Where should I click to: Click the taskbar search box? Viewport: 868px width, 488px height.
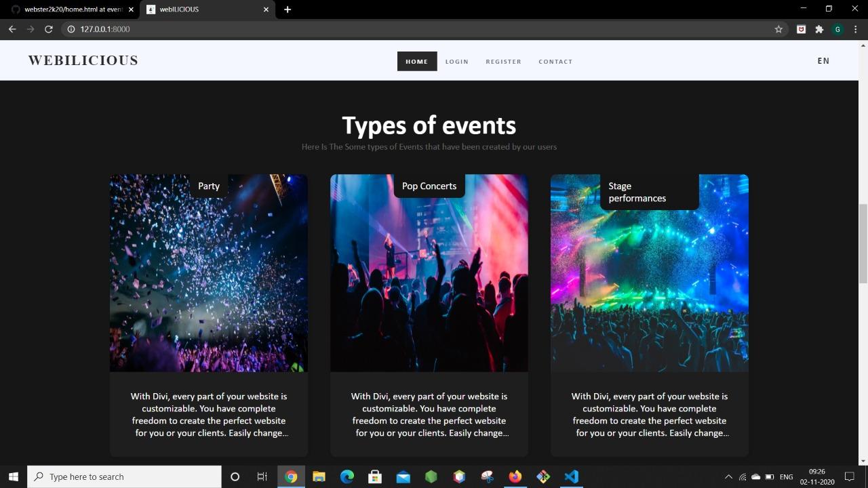click(124, 476)
